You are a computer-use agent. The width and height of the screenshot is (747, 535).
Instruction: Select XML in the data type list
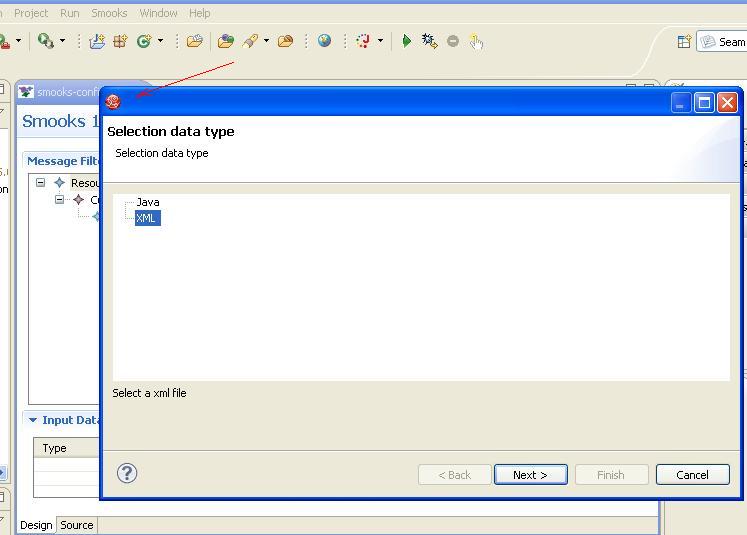pos(148,218)
